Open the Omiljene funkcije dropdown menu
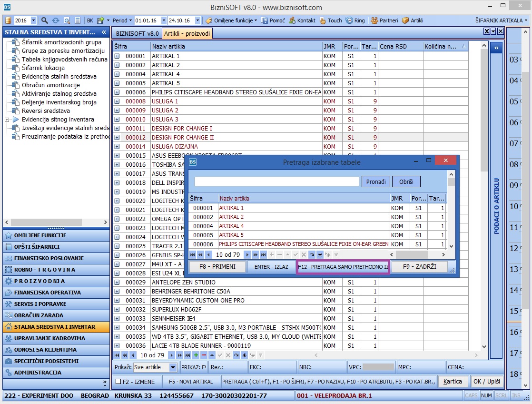The height and width of the screenshot is (404, 532). [256, 20]
